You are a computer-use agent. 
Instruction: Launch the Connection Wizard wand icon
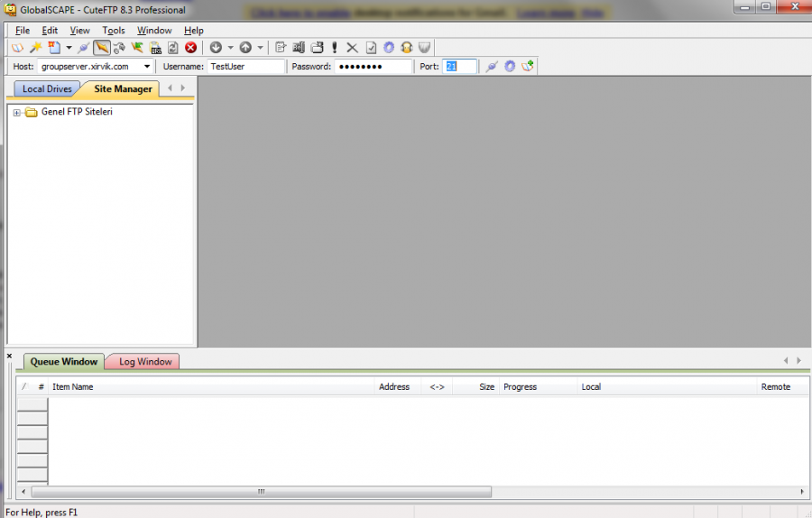(x=35, y=48)
